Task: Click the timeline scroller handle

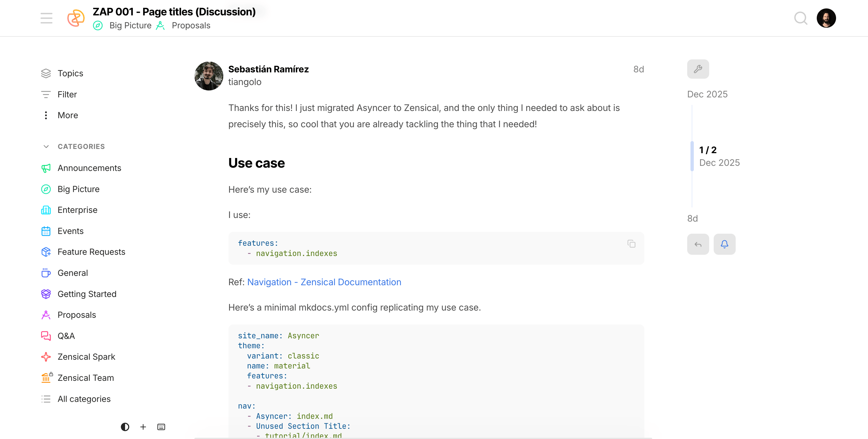Action: click(692, 156)
